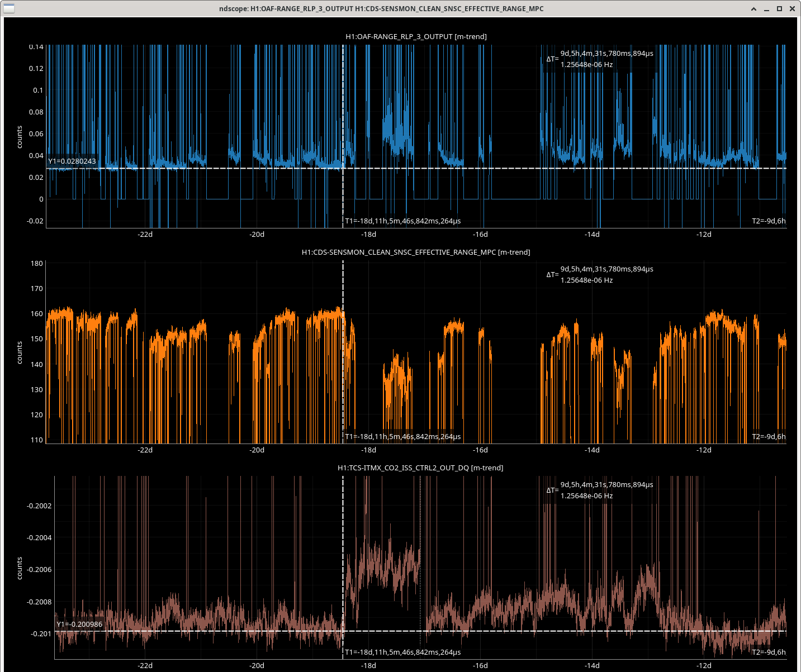Minimize the ndscope window
801x672 pixels.
(766, 8)
